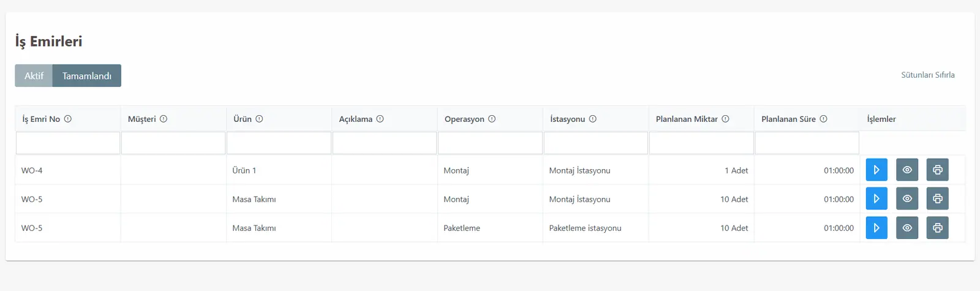Select the Paketleme operation cell
Viewport: 980px width, 291px height.
click(x=490, y=228)
